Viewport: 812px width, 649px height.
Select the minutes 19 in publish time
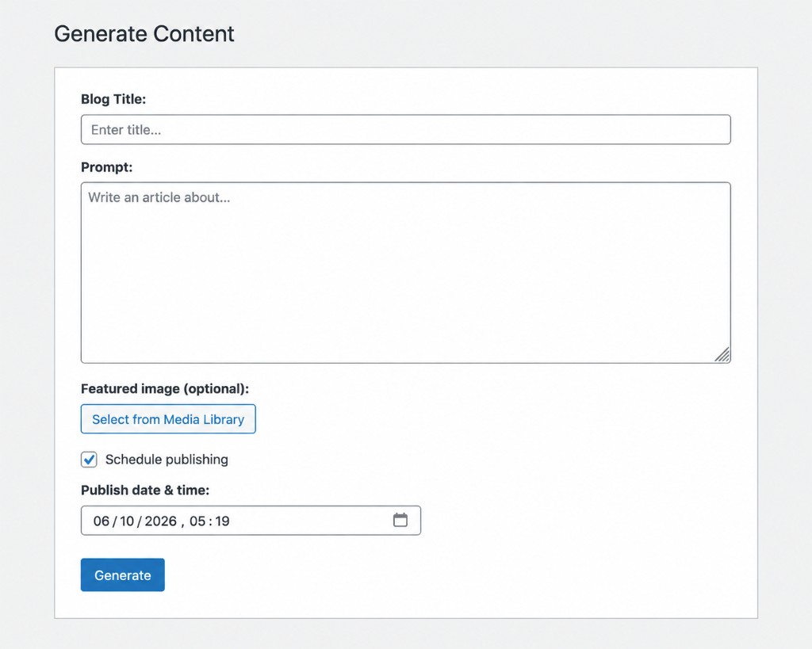(222, 521)
